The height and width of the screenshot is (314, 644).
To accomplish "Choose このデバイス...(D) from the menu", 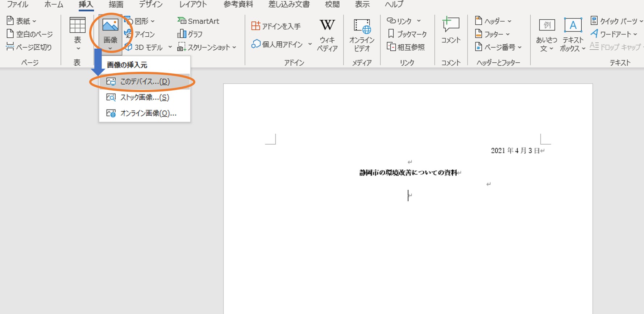I will click(145, 82).
